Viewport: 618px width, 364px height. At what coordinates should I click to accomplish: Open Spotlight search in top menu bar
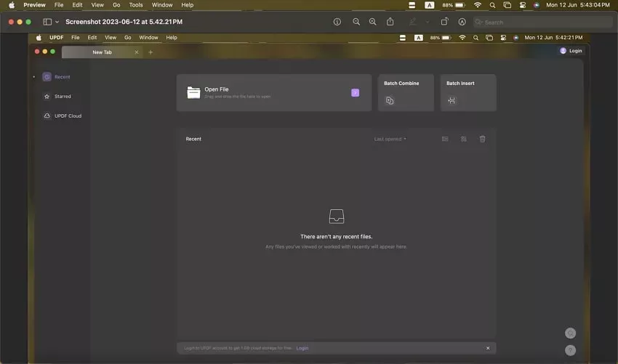pos(492,5)
